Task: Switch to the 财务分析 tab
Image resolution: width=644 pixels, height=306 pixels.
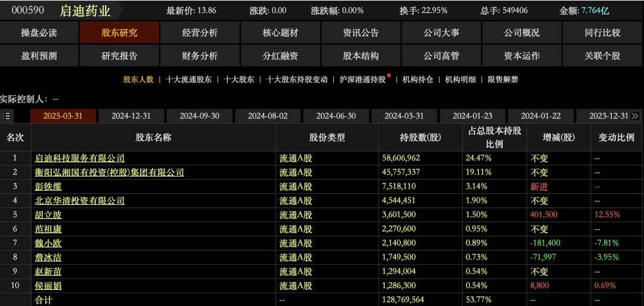Action: [200, 56]
